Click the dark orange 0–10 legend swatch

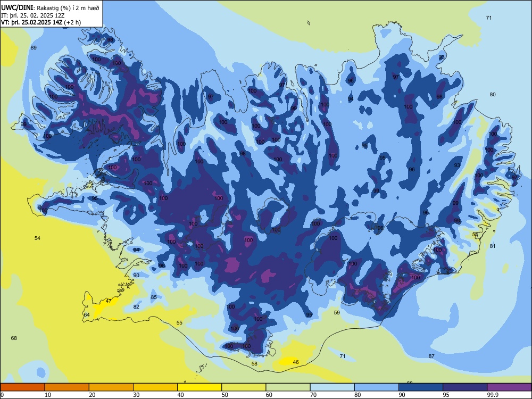pyautogui.click(x=22, y=387)
